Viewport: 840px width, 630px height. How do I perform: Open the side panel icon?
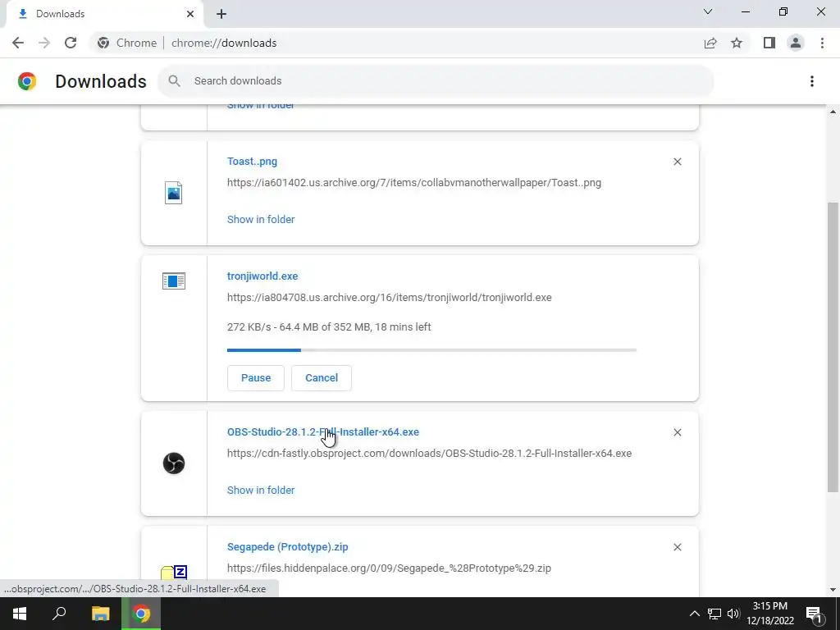pyautogui.click(x=769, y=43)
